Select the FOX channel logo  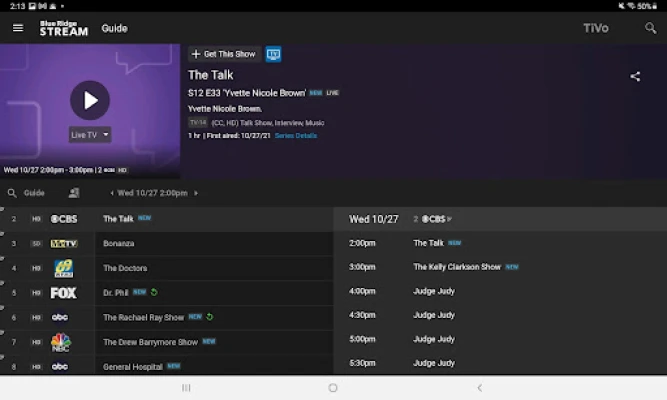coord(63,293)
